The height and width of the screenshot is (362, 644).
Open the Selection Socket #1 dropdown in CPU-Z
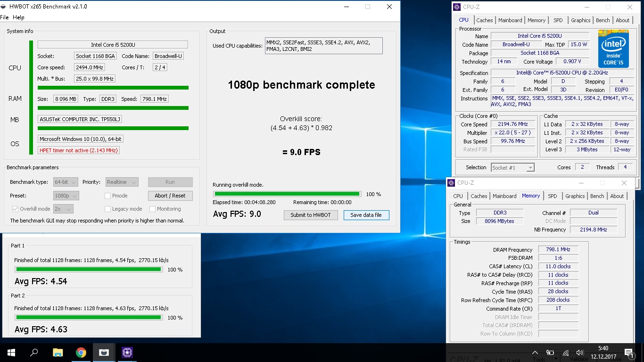pos(512,167)
